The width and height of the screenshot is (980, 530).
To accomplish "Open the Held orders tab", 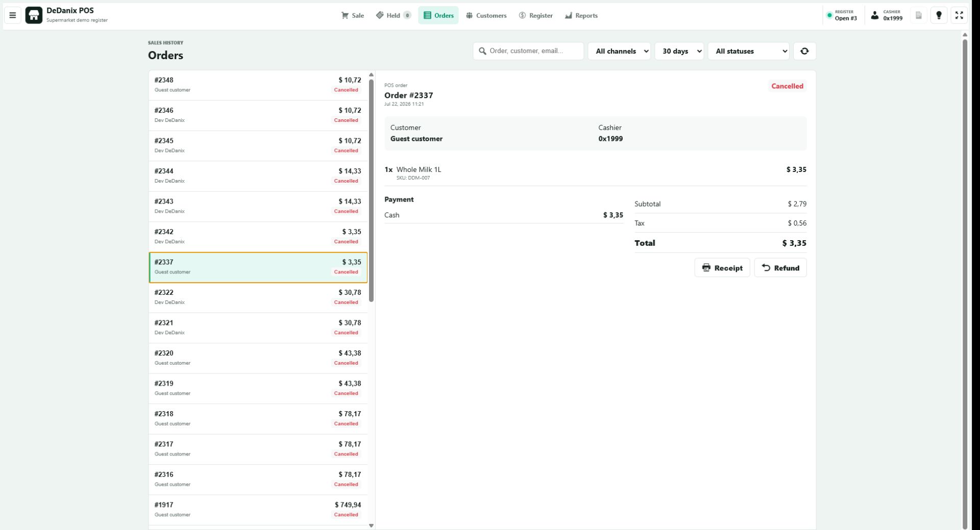I will pyautogui.click(x=393, y=15).
